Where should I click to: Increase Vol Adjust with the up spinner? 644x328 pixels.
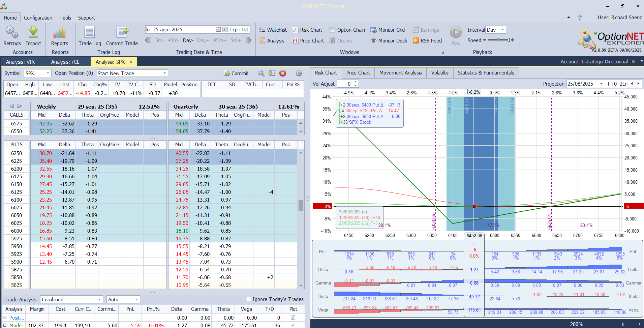[356, 82]
